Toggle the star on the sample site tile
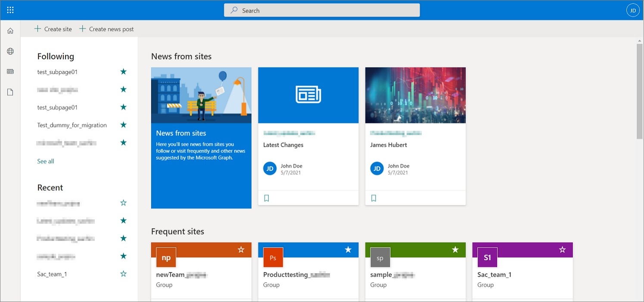This screenshot has width=644, height=302. [455, 249]
